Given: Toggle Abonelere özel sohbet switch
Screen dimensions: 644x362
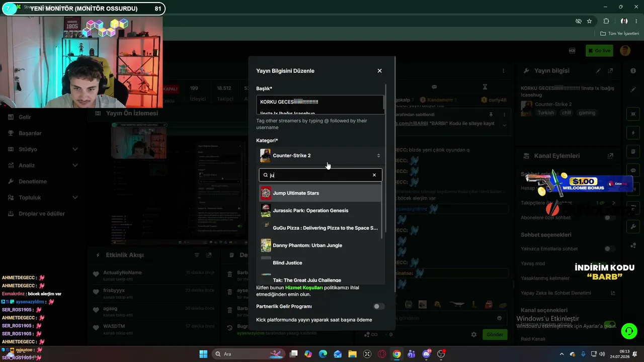Looking at the screenshot, I should [x=610, y=218].
